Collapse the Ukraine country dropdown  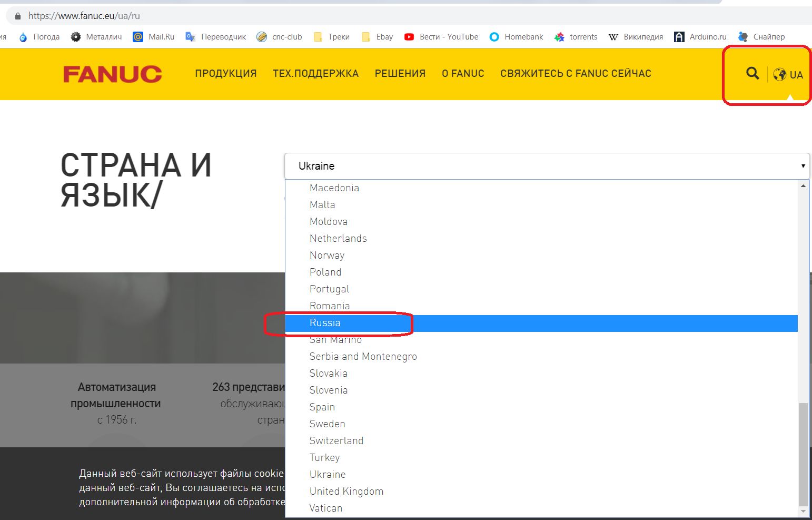coord(547,166)
